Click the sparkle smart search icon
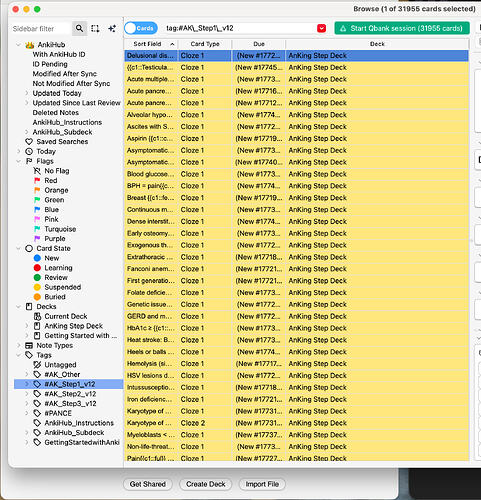Screen dimensions: 481x500 [112, 29]
